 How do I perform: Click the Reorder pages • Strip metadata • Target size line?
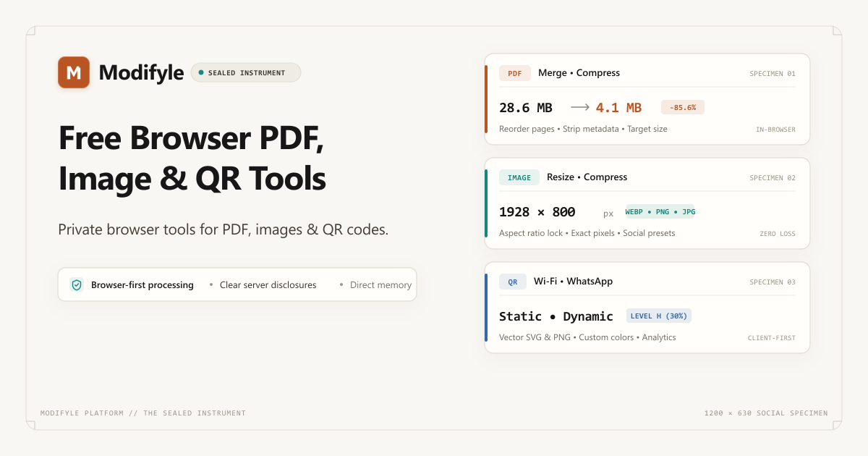(583, 129)
